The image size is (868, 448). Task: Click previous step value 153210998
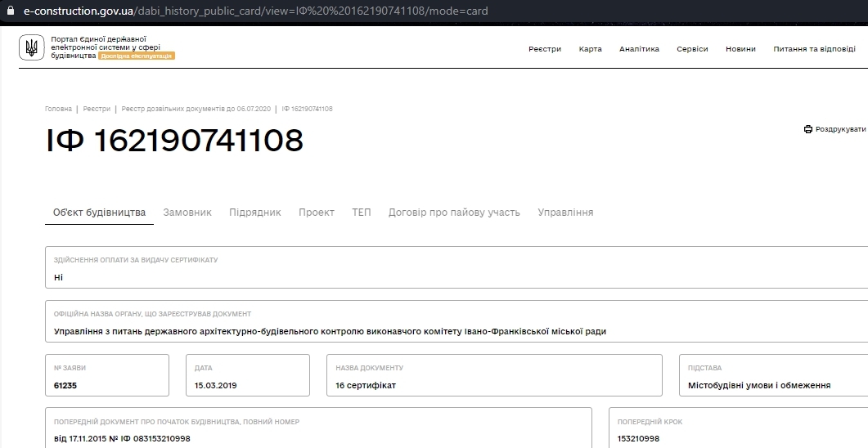[x=638, y=438]
